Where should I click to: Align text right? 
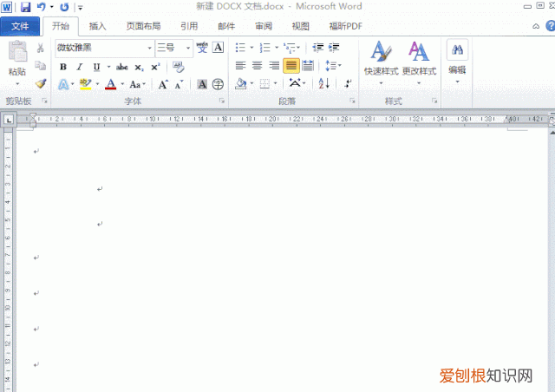click(274, 66)
